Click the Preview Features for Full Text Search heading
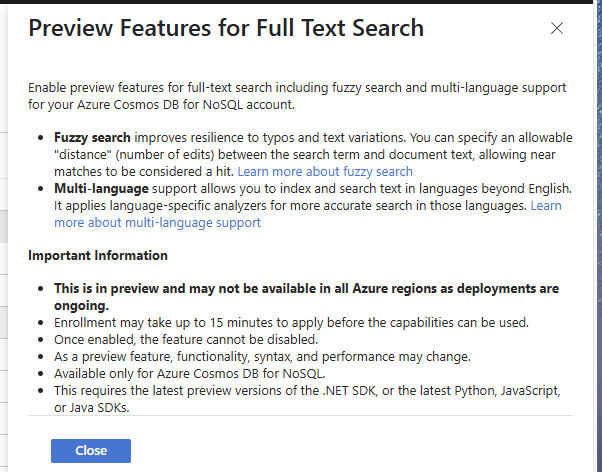This screenshot has height=472, width=602. coord(226,28)
